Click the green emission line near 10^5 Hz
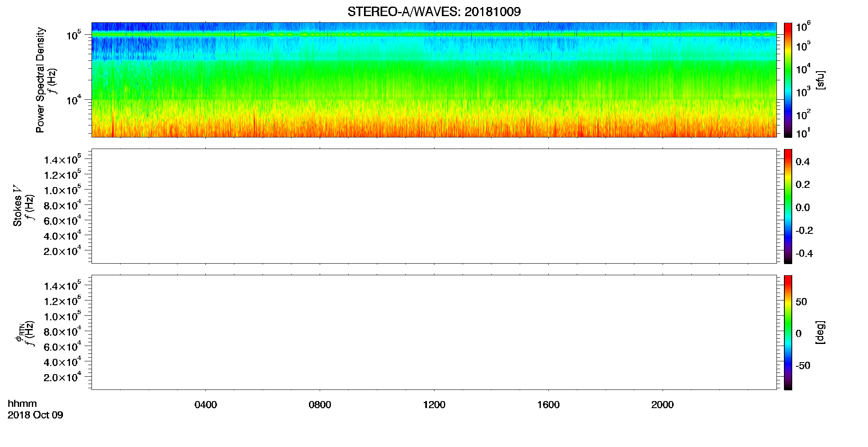This screenshot has width=868, height=447. [x=434, y=35]
